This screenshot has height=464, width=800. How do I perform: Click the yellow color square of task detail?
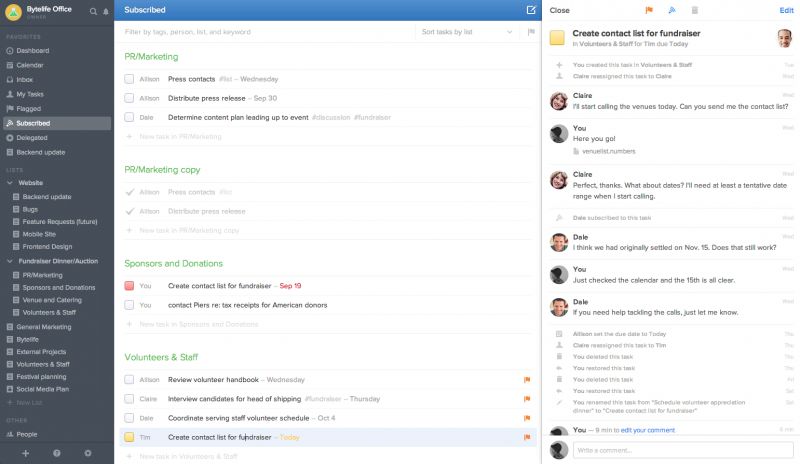pos(557,38)
